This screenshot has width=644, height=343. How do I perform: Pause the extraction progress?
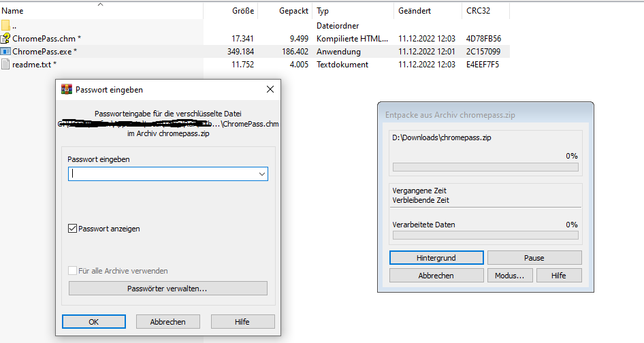click(534, 258)
